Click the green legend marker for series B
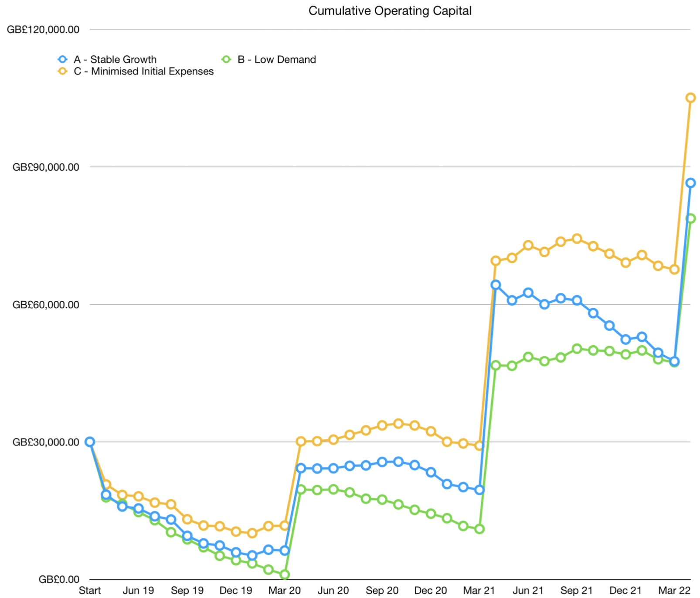Viewport: 700px width, 598px height. pyautogui.click(x=226, y=59)
